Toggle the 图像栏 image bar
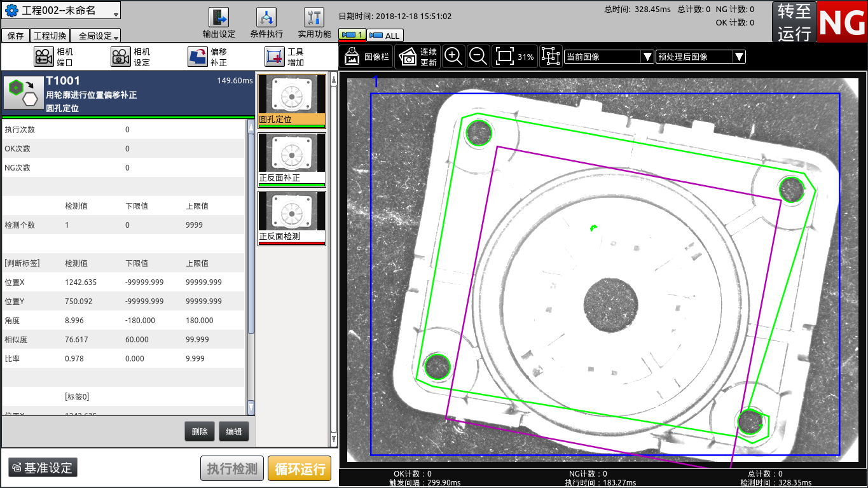This screenshot has width=868, height=488. coord(366,57)
